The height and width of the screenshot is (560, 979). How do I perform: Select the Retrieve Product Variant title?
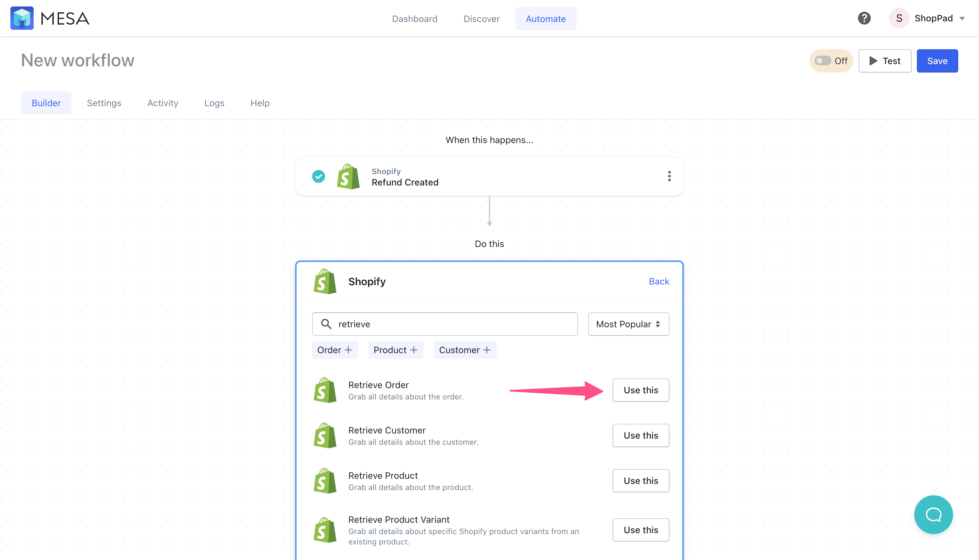[x=399, y=520]
